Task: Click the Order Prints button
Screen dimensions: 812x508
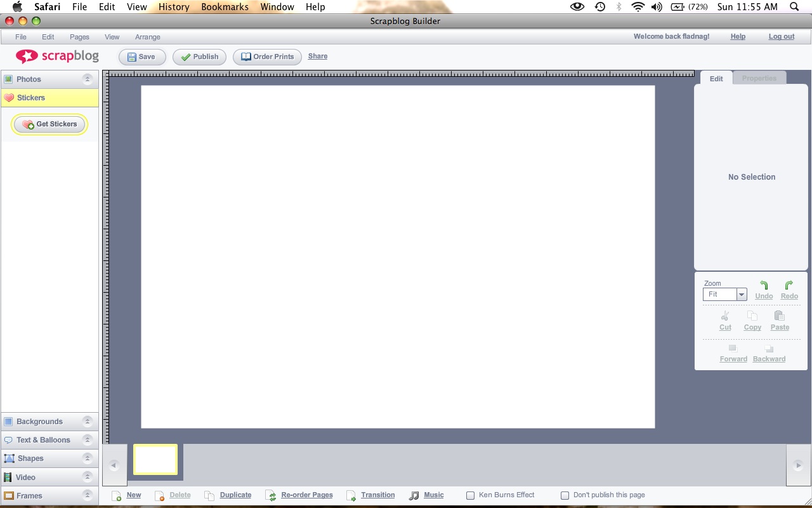Action: 267,57
